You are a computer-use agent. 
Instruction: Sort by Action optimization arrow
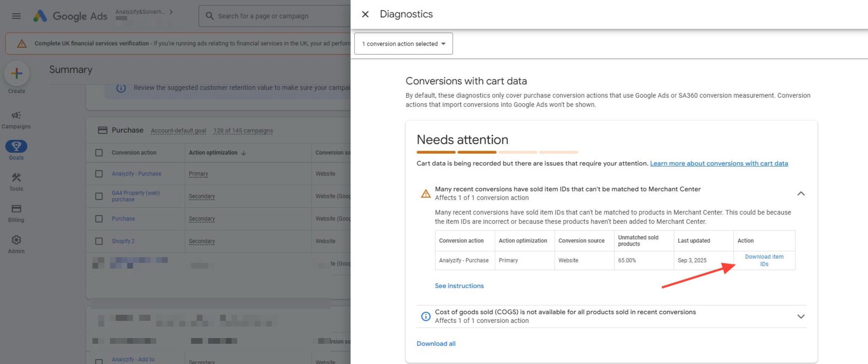click(x=244, y=153)
